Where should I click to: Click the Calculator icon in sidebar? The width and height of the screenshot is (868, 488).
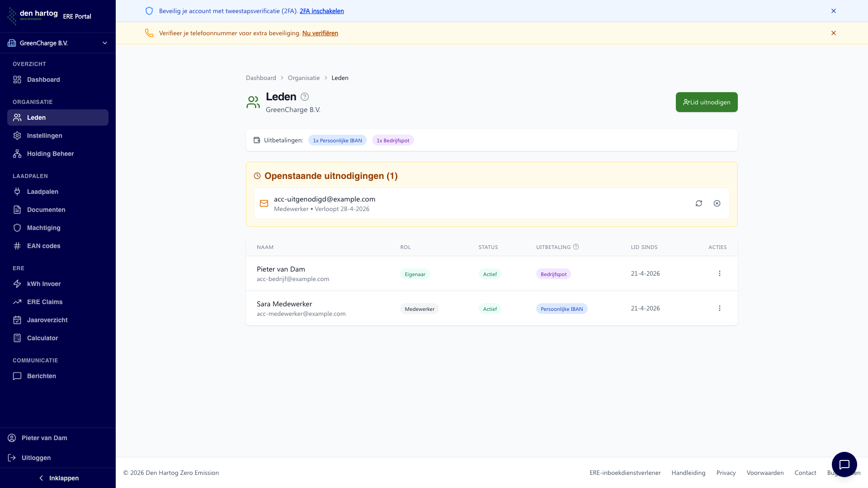point(17,338)
